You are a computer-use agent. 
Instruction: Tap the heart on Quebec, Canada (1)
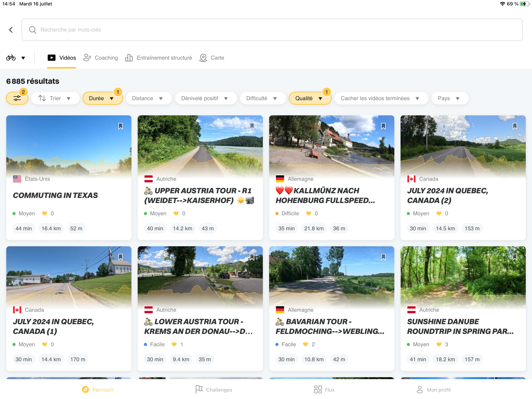[44, 344]
